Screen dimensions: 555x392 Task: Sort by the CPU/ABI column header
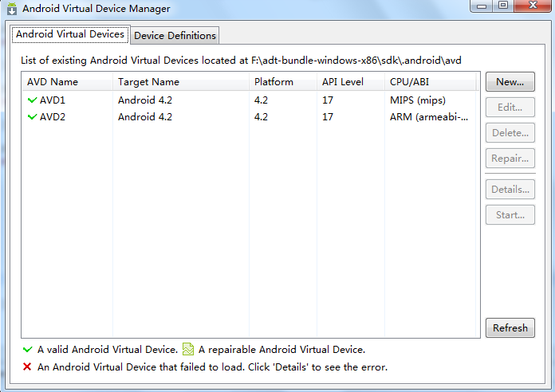pos(430,82)
